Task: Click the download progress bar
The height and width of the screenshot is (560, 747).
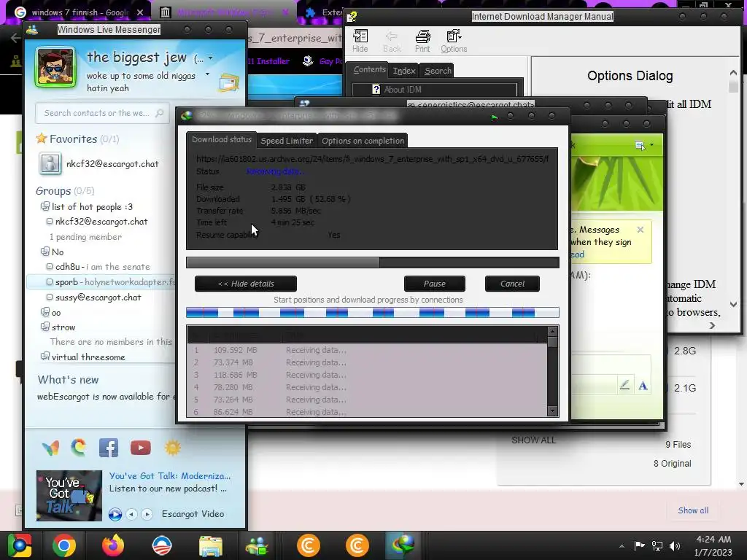Action: (373, 262)
